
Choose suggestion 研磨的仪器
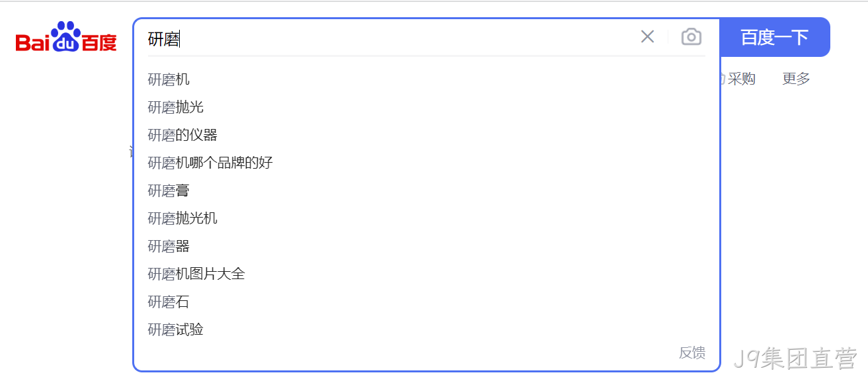coord(426,135)
